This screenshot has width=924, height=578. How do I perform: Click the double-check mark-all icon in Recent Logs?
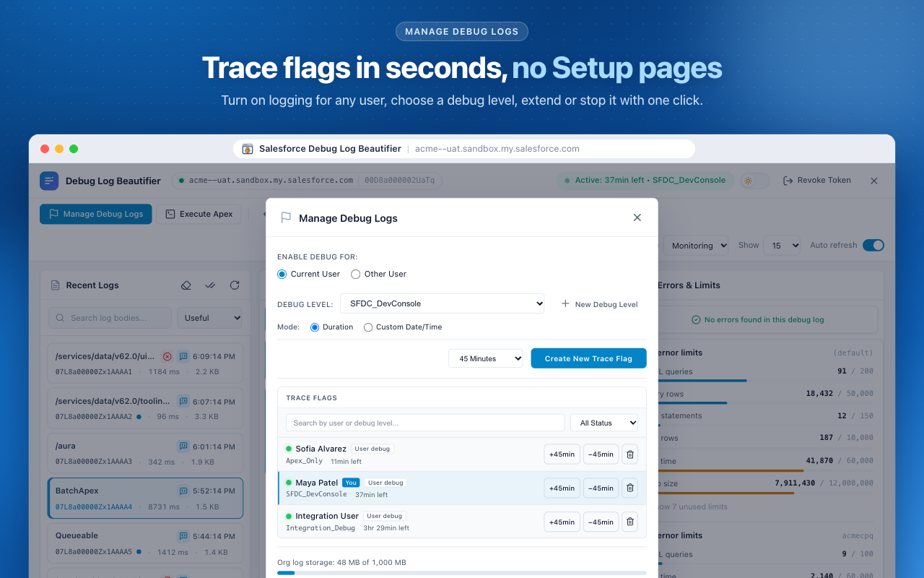pyautogui.click(x=210, y=285)
